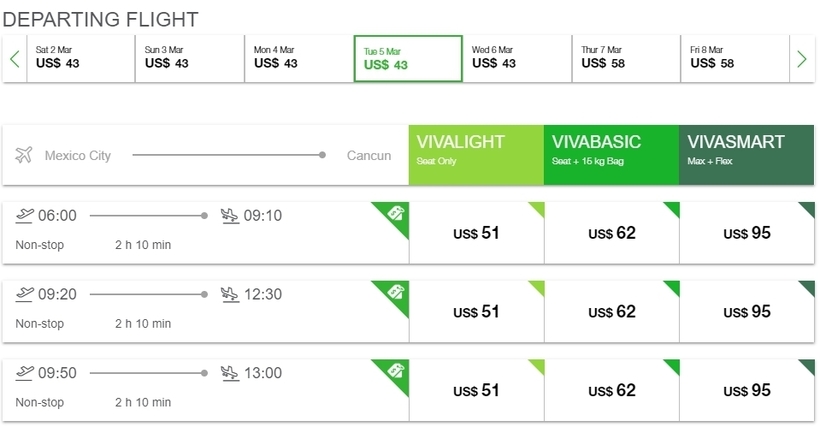820x427 pixels.
Task: Choose US$ 95 fare on the 06:00 flight
Action: 747,233
